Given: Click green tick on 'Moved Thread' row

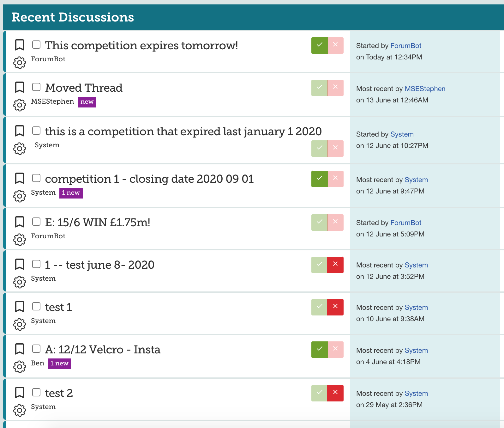Looking at the screenshot, I should click(319, 88).
